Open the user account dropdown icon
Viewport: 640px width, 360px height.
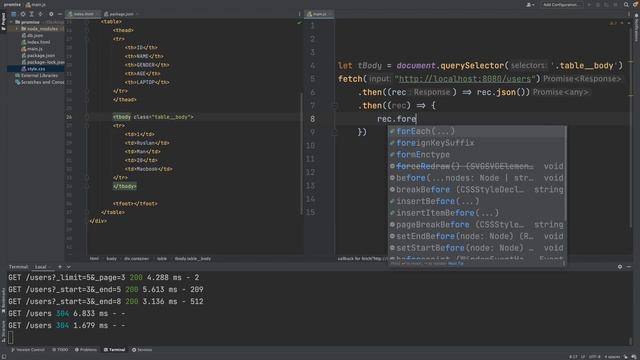click(x=530, y=4)
